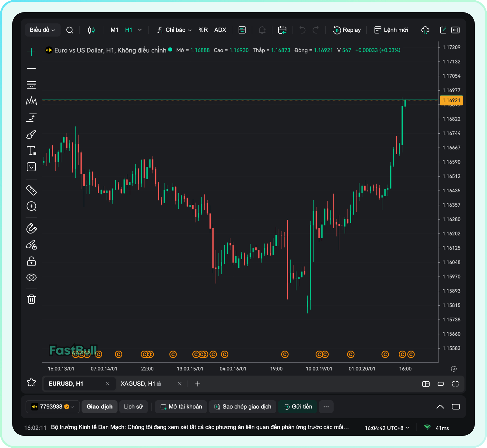Click the 1.16921 current price label
This screenshot has height=448, width=487.
click(451, 100)
